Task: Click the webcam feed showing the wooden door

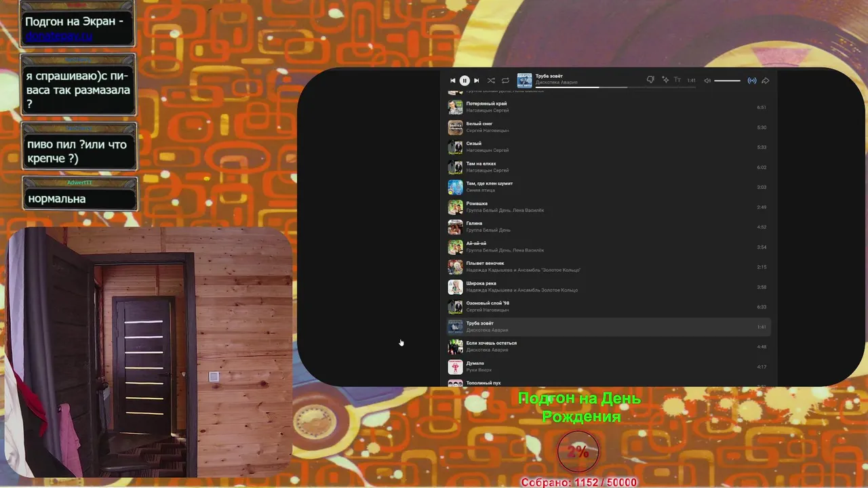Action: click(149, 352)
